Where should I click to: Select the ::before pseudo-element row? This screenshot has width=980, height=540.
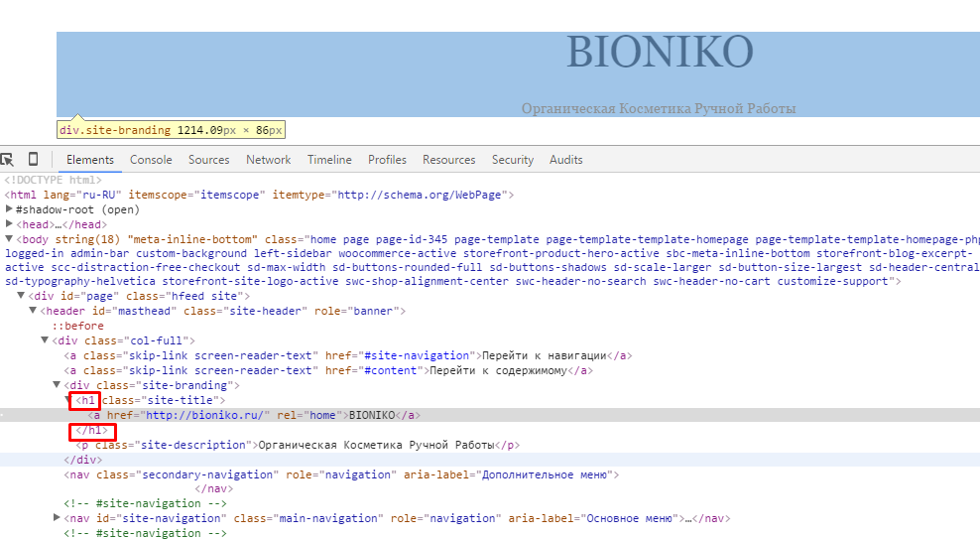point(77,326)
